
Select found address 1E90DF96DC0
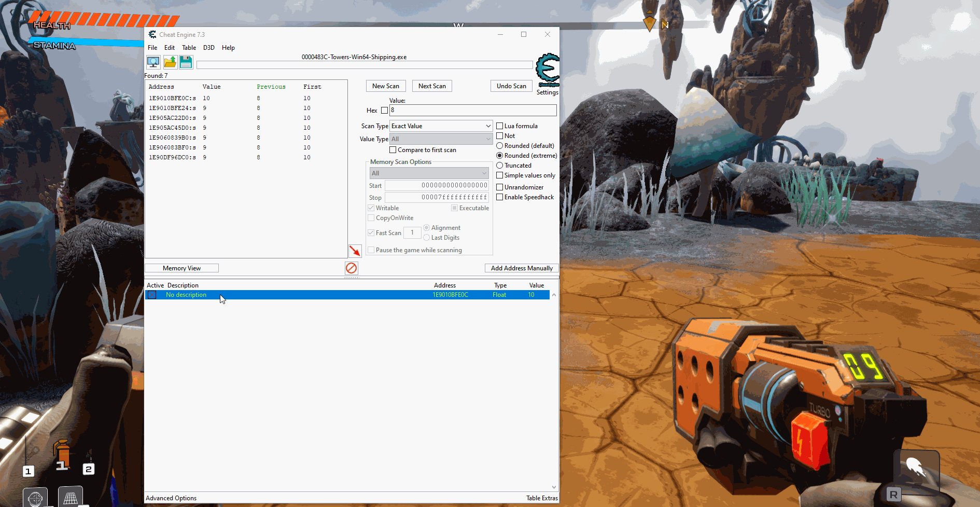(x=173, y=157)
